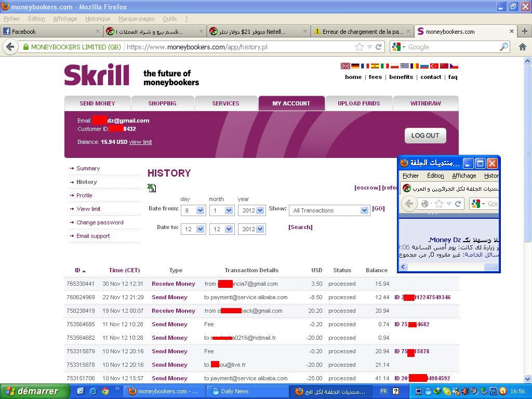Open the search engine selector dropdown beside Google
532x399 pixels.
(x=404, y=47)
